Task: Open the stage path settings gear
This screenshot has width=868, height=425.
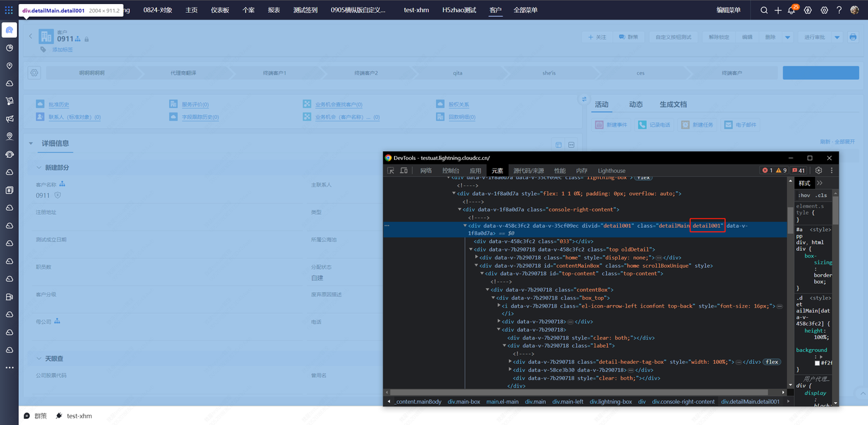Action: [x=35, y=73]
